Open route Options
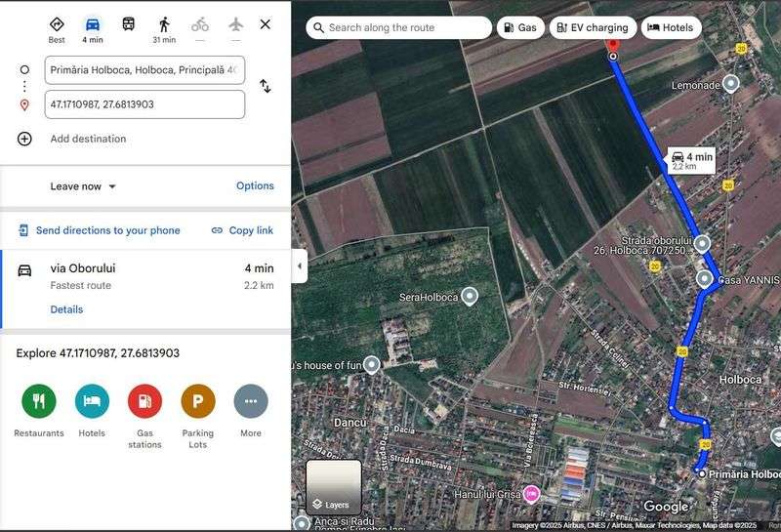 (x=255, y=185)
